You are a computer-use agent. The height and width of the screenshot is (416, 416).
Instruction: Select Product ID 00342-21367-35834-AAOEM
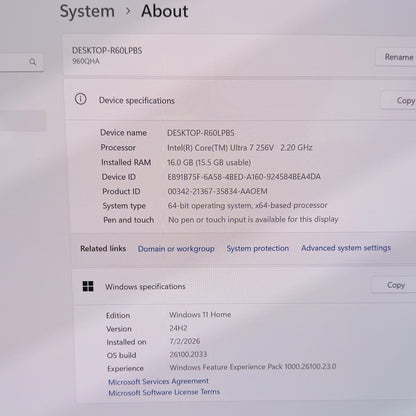click(217, 191)
